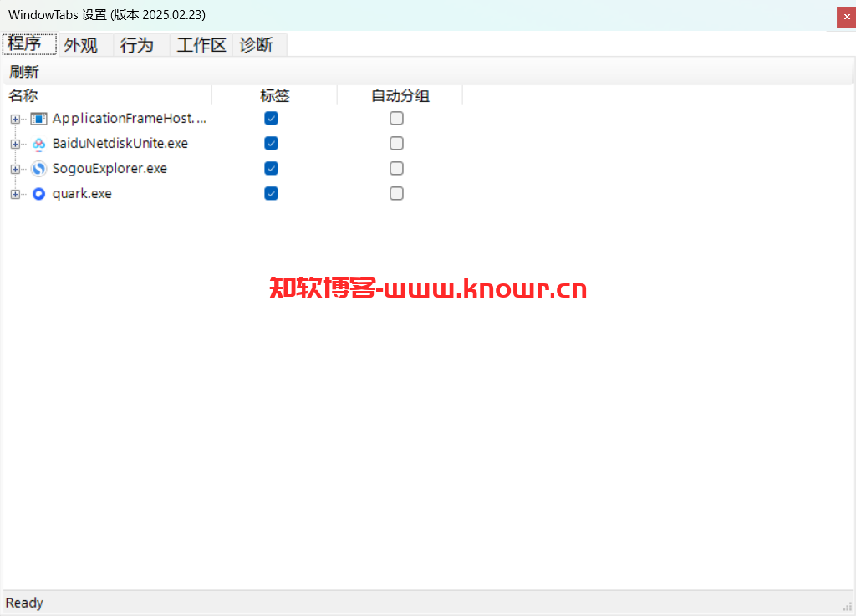856x616 pixels.
Task: Click the BaiduNetdiskUnite cloud icon
Action: 38,144
